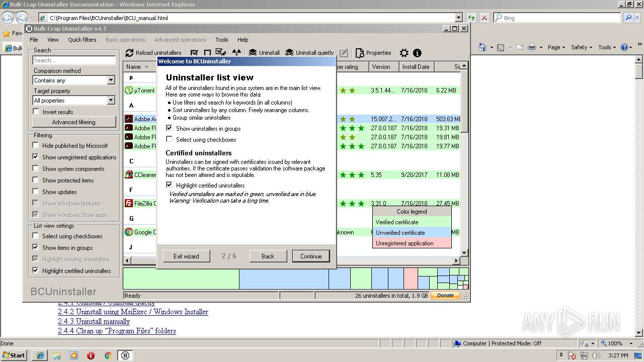Click the FileZilla application icon in list
Screen dimensions: 644x362
click(129, 204)
